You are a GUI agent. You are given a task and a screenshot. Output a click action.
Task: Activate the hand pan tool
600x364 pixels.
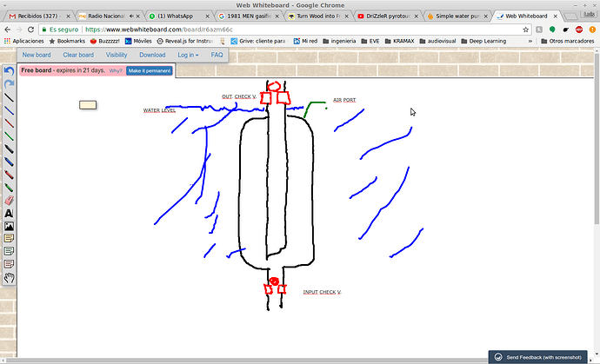10,278
